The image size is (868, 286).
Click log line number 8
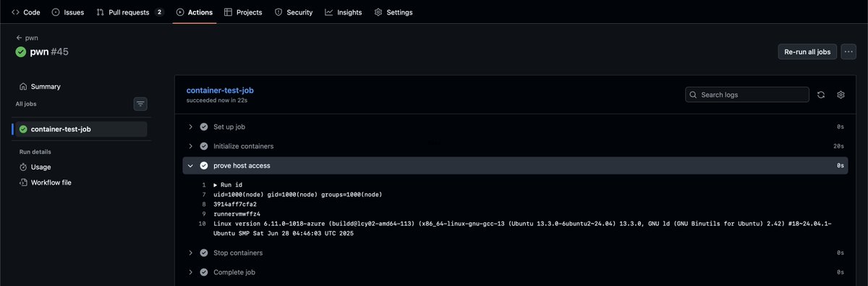tap(204, 204)
